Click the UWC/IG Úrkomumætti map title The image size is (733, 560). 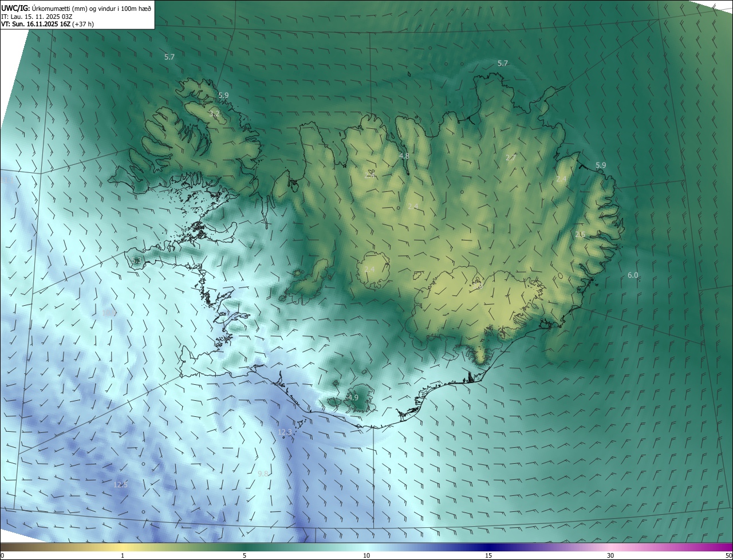(x=76, y=7)
